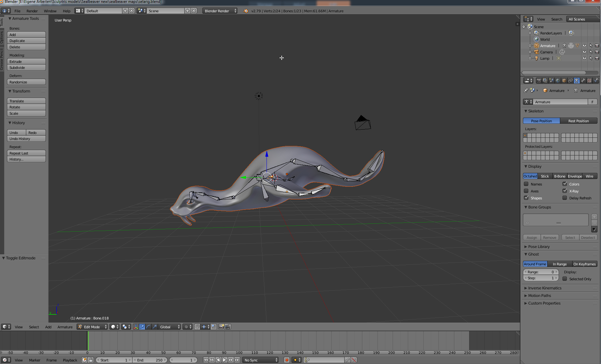Click the Extrude button
The image size is (601, 364).
click(x=26, y=62)
